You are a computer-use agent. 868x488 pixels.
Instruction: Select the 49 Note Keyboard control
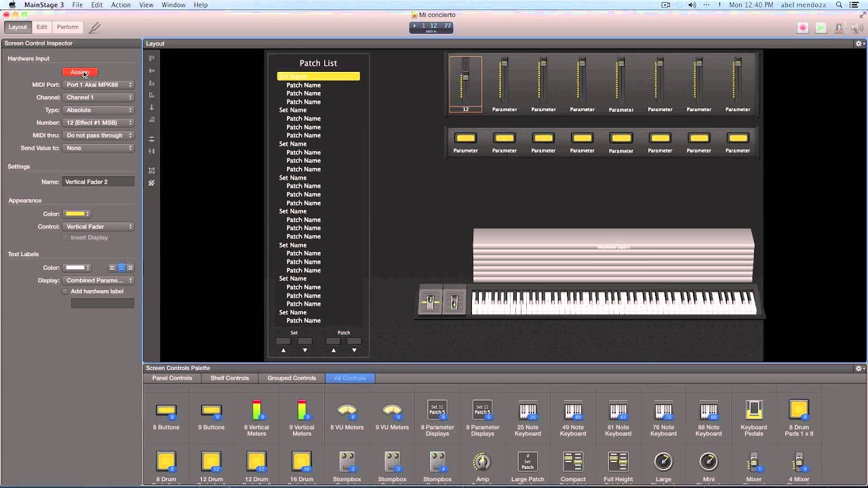click(573, 418)
